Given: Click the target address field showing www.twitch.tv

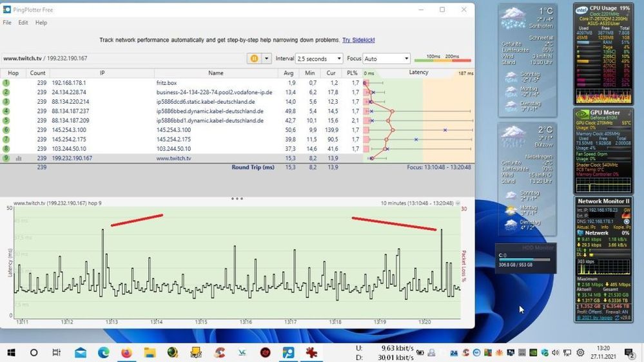Looking at the screenshot, I should pyautogui.click(x=123, y=58).
